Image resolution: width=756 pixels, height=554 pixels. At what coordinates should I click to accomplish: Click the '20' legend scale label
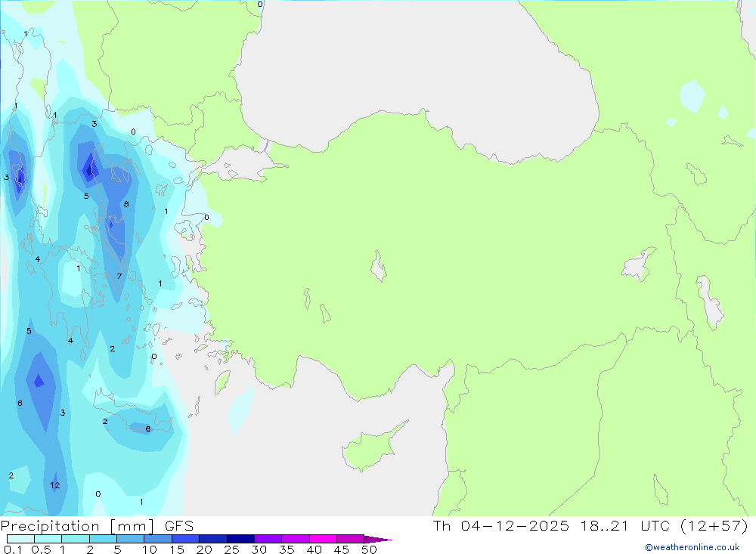tap(204, 549)
